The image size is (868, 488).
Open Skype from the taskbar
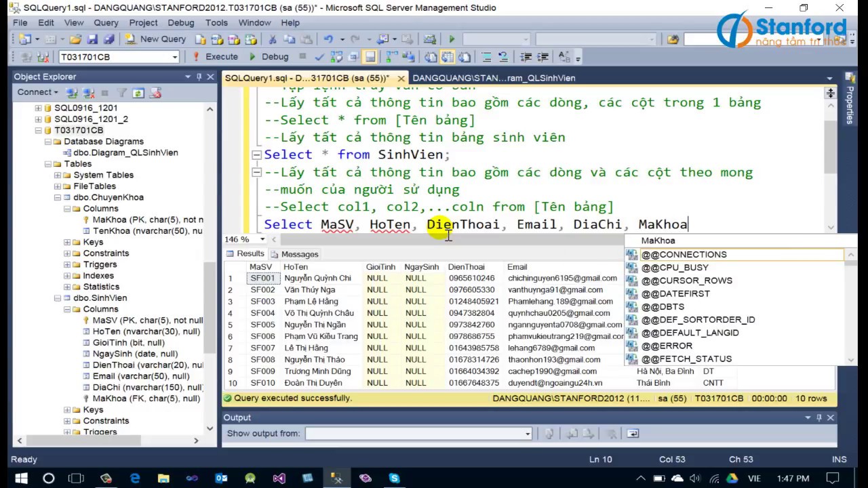tap(394, 479)
